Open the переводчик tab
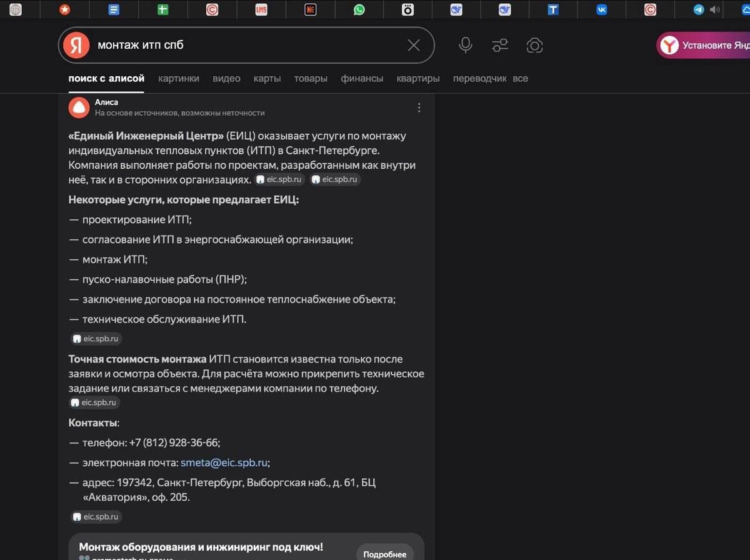Viewport: 750px width, 560px height. [x=481, y=78]
